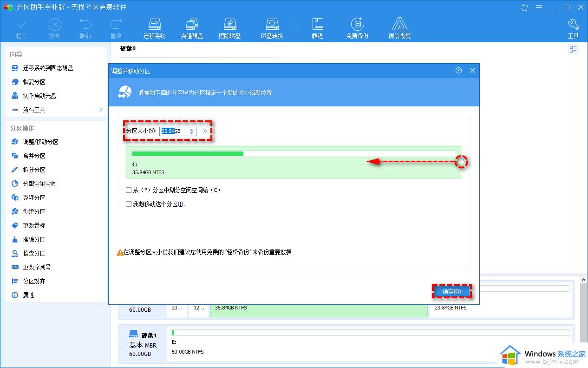Expand advanced options with the double arrow

point(205,131)
